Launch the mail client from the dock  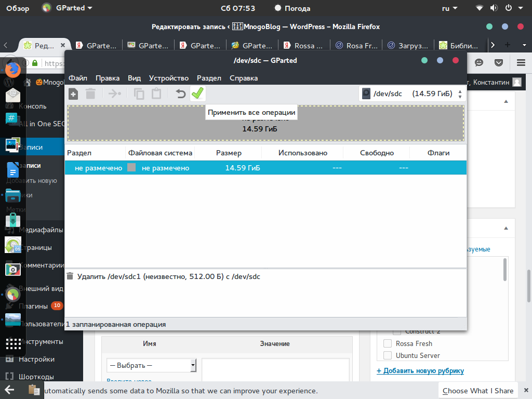(13, 95)
